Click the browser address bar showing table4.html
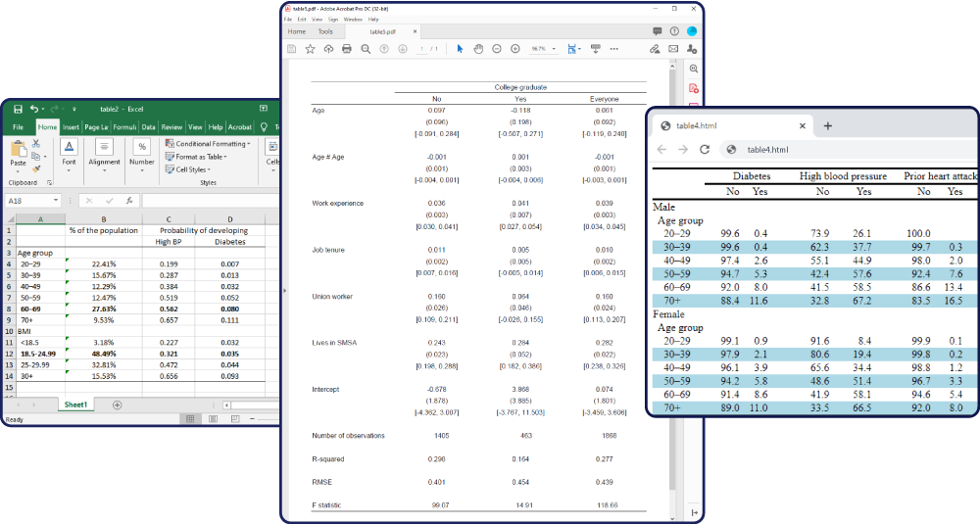 tap(843, 150)
